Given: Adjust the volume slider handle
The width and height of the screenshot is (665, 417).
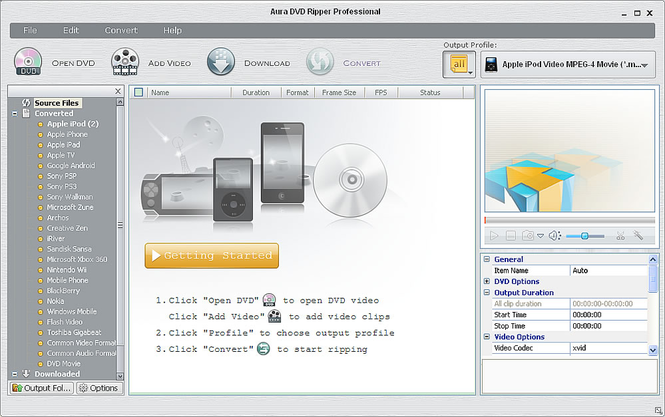Looking at the screenshot, I should (584, 236).
